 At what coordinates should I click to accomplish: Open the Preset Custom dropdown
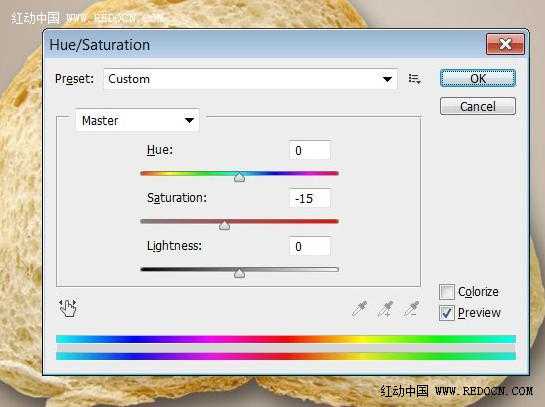(250, 79)
